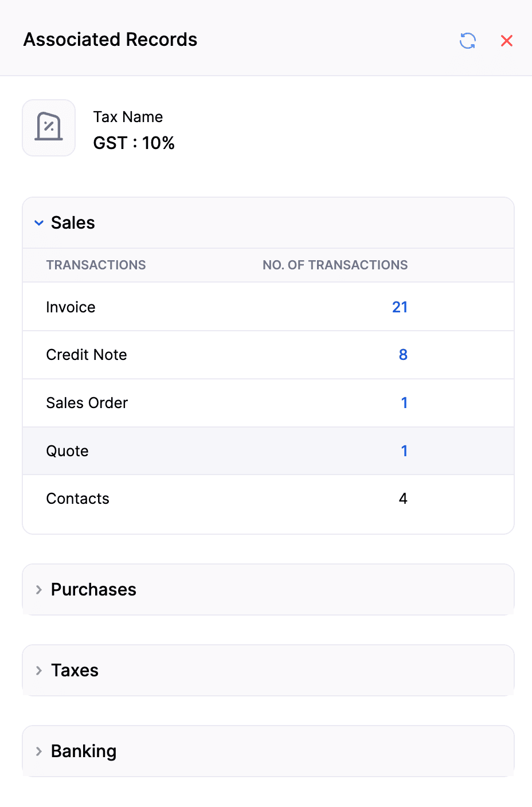Select the Quote row label
The image size is (532, 807).
[x=68, y=451]
